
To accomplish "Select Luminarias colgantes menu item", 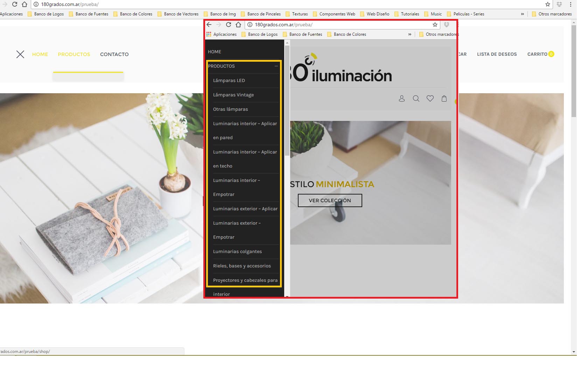I will 237,251.
